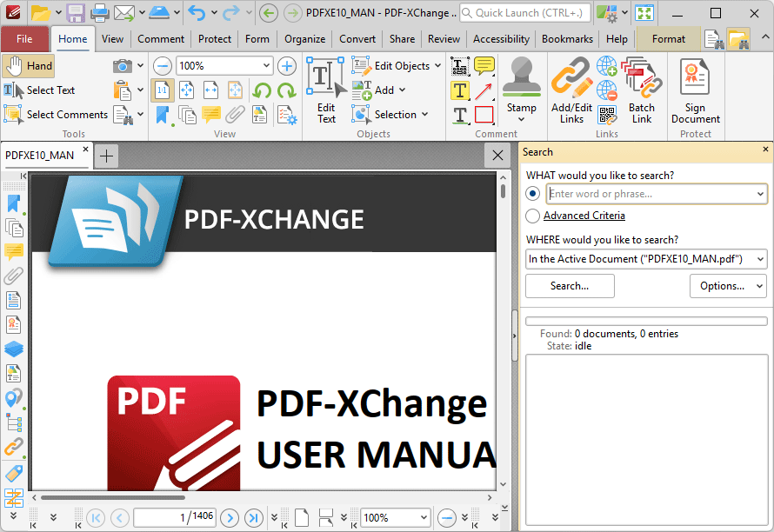Open the File menu

24,39
